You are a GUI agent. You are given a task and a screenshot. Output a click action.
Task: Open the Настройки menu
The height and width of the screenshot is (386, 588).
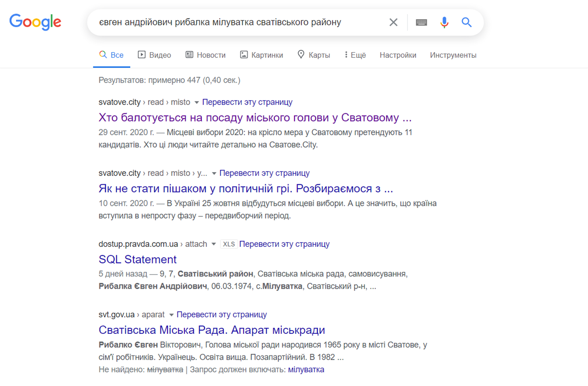tap(397, 55)
